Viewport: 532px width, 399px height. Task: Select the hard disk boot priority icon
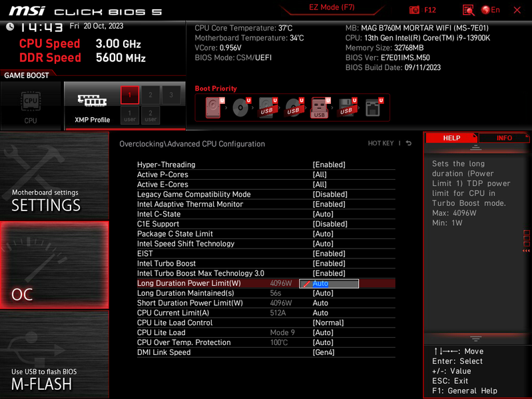pyautogui.click(x=214, y=107)
